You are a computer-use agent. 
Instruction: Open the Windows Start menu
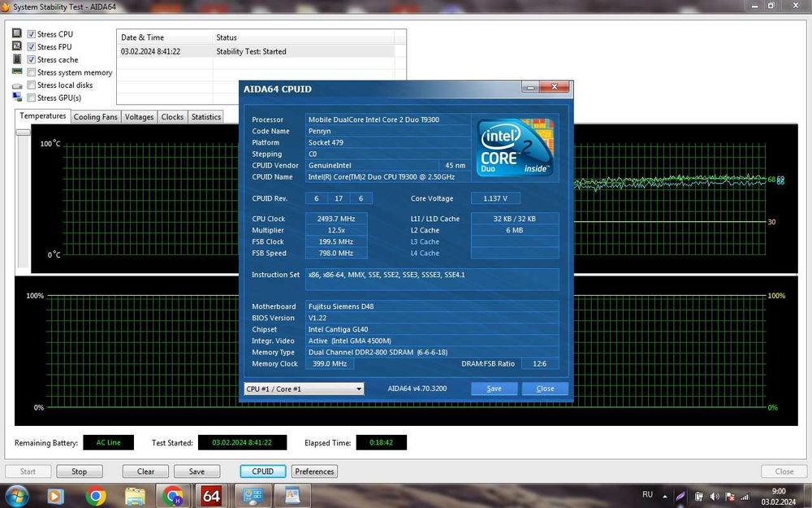coord(17,496)
